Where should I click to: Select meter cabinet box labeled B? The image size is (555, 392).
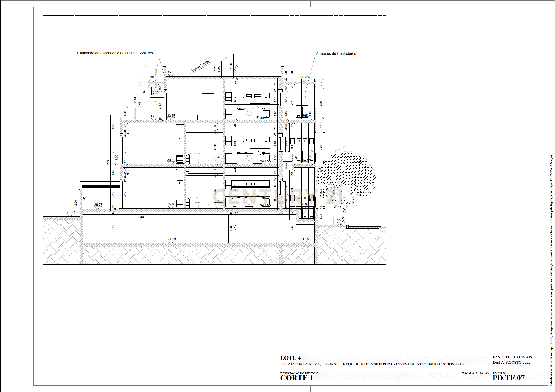coord(305,198)
